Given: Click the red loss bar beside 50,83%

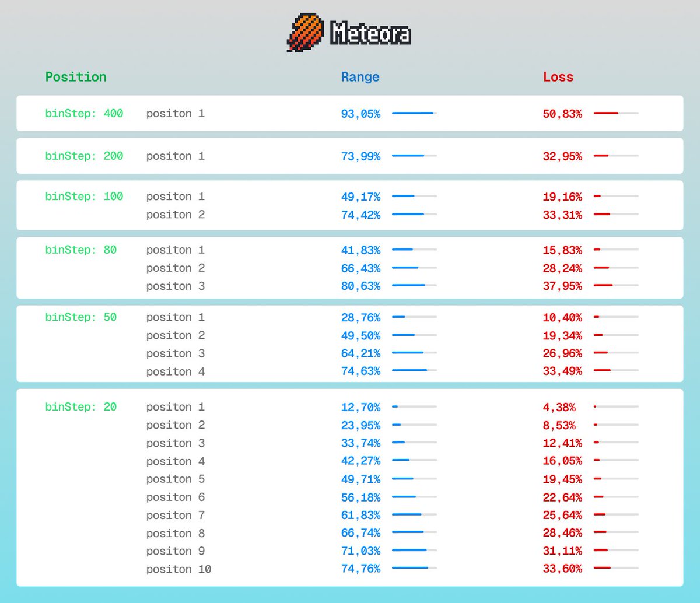Looking at the screenshot, I should click(x=616, y=113).
